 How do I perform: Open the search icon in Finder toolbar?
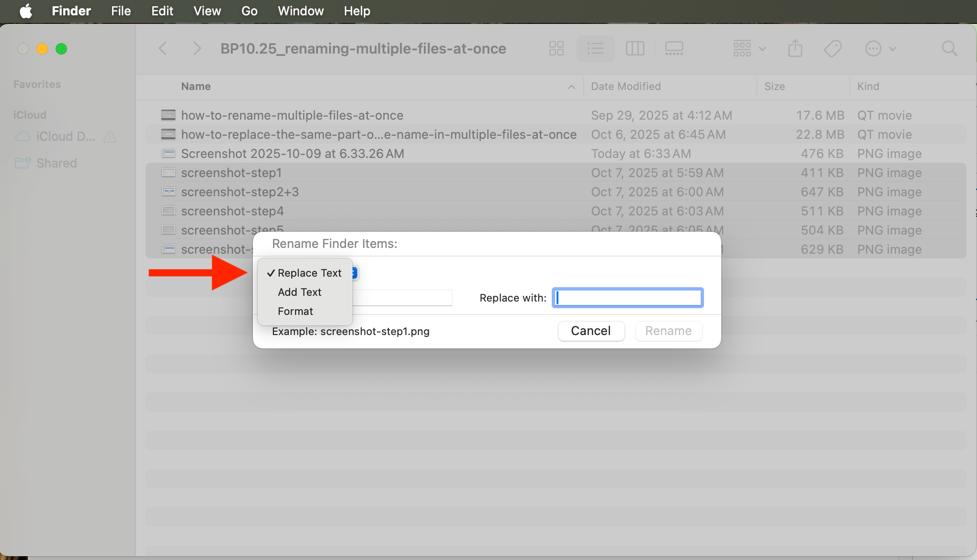[950, 48]
